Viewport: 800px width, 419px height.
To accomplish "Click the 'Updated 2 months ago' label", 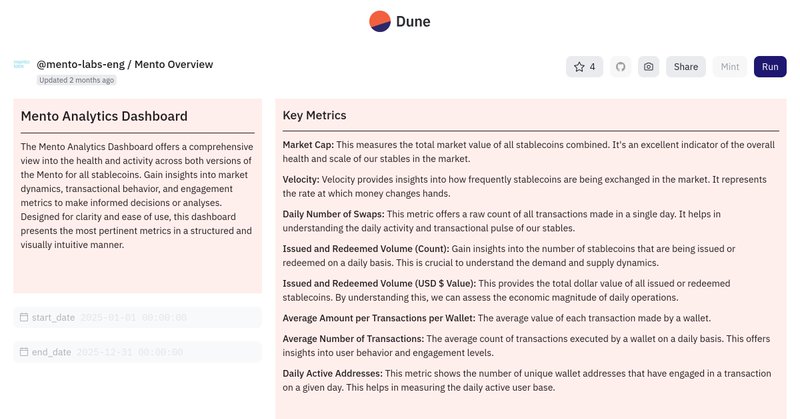I will [77, 80].
